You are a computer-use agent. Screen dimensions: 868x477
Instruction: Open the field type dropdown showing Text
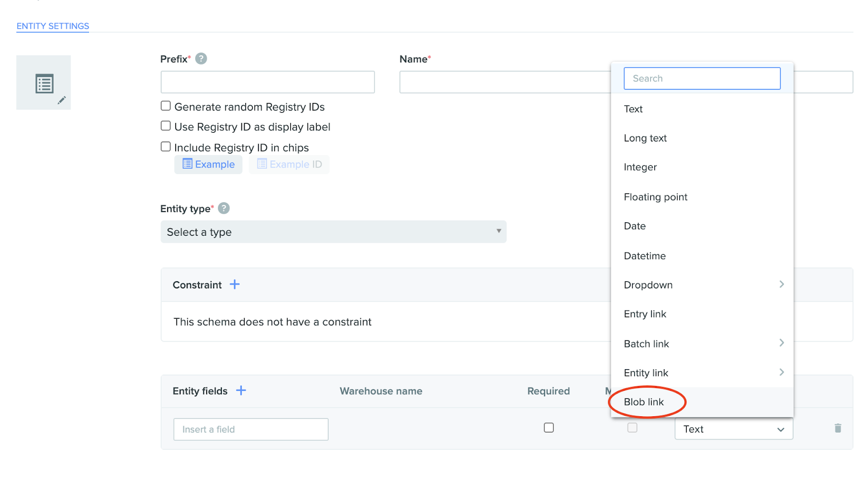point(734,429)
